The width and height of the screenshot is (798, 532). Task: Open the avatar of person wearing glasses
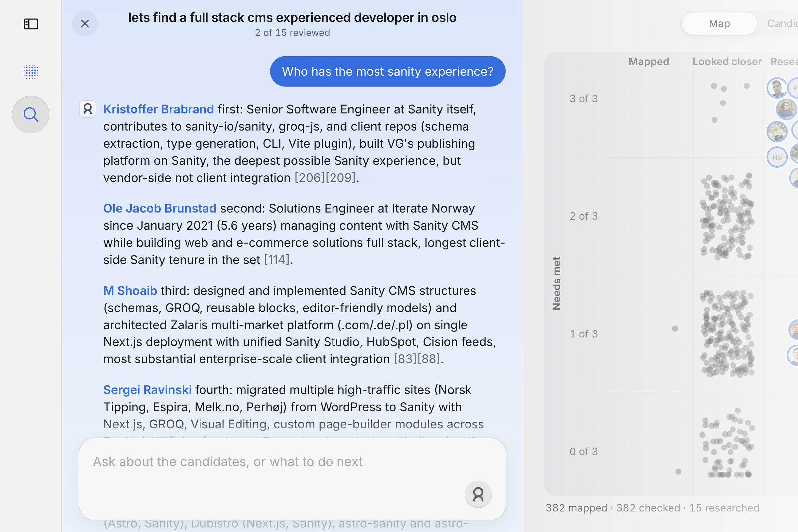(x=786, y=109)
